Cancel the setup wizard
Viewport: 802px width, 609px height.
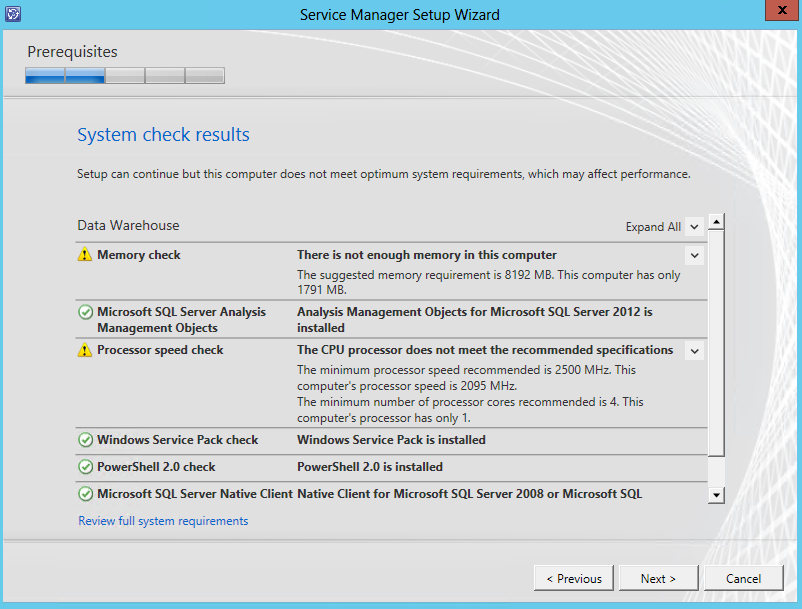click(x=743, y=578)
